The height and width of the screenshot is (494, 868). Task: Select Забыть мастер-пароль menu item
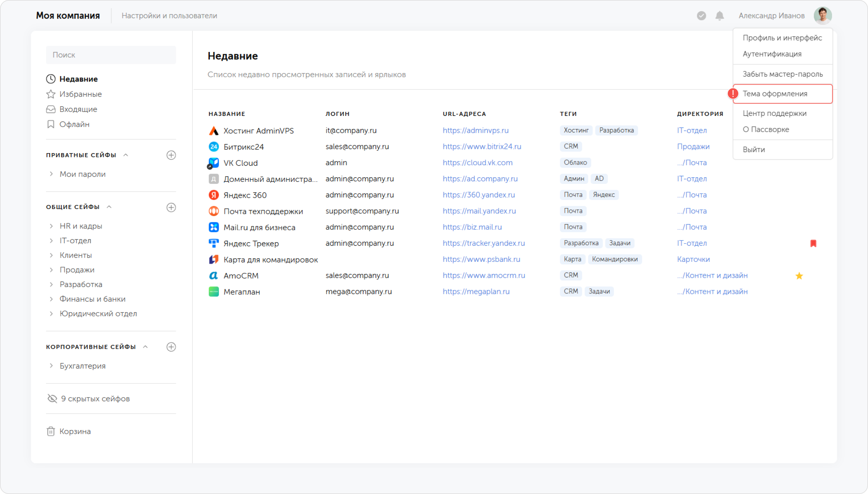point(782,74)
